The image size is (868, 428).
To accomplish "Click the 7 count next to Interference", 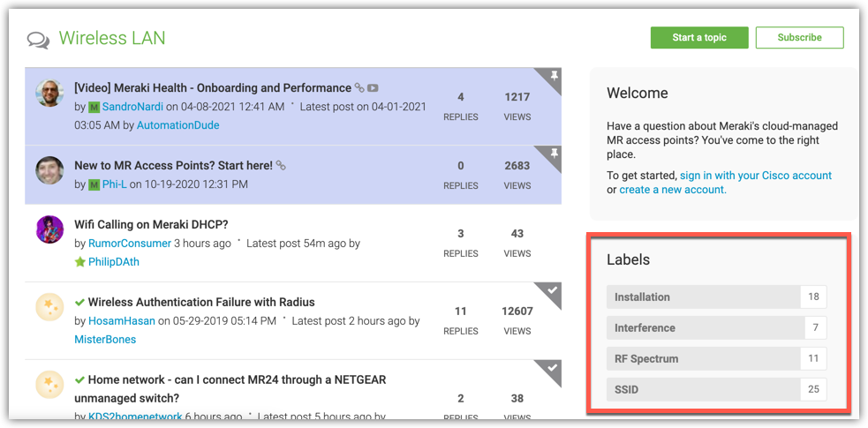I will [x=815, y=328].
